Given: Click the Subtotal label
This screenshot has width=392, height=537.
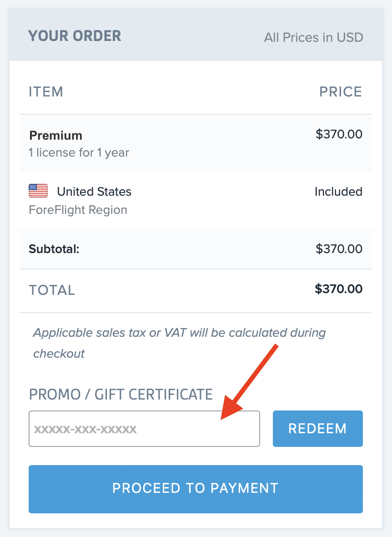Looking at the screenshot, I should pos(54,249).
